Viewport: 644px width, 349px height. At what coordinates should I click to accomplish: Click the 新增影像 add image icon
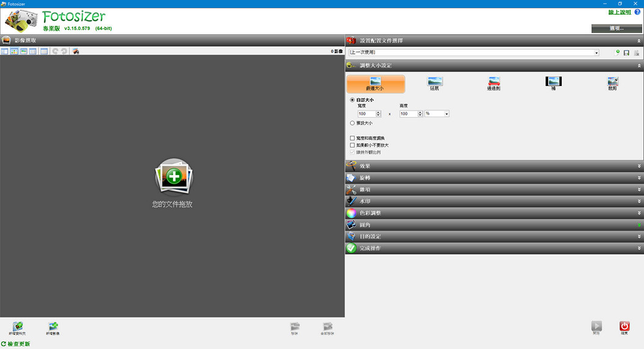point(53,327)
